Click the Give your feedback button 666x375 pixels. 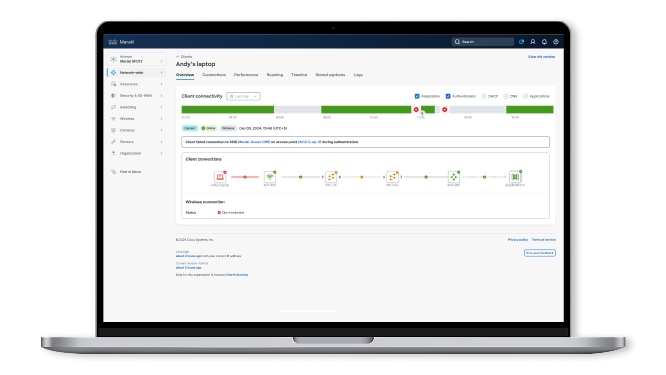539,253
